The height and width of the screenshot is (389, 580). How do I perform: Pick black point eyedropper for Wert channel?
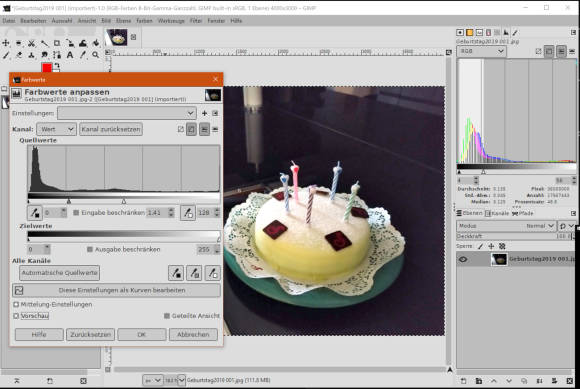point(35,213)
